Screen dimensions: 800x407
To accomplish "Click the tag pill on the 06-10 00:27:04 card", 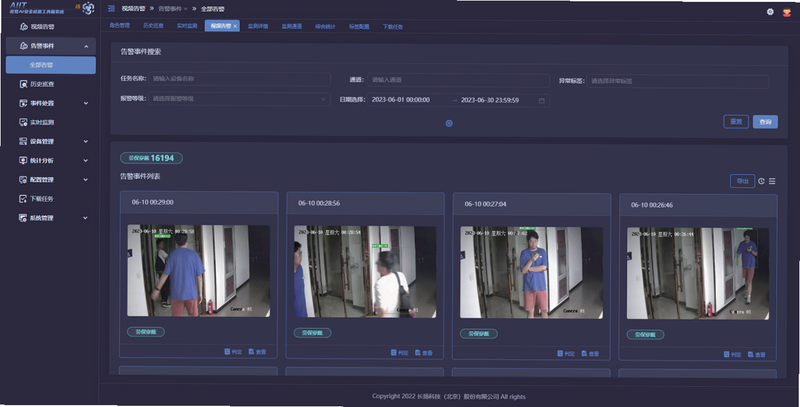I will pyautogui.click(x=479, y=334).
